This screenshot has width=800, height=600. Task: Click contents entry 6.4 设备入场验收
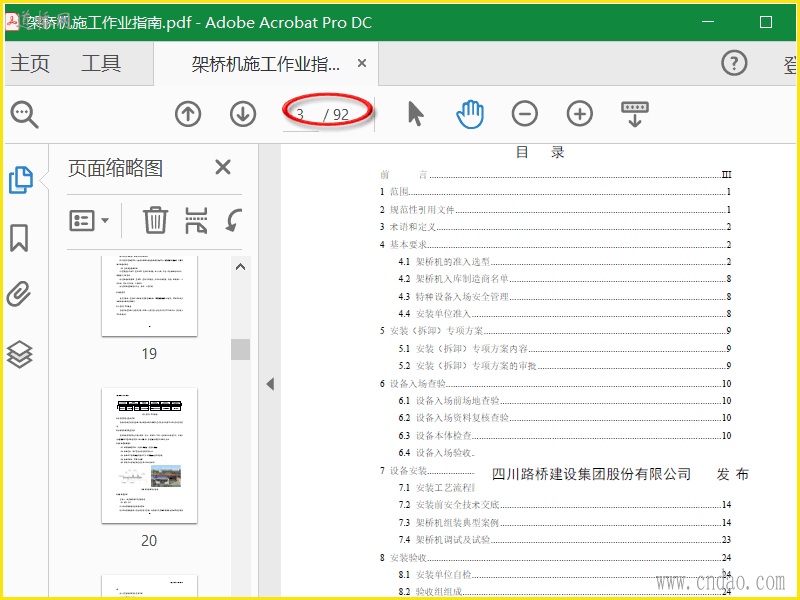pyautogui.click(x=437, y=453)
